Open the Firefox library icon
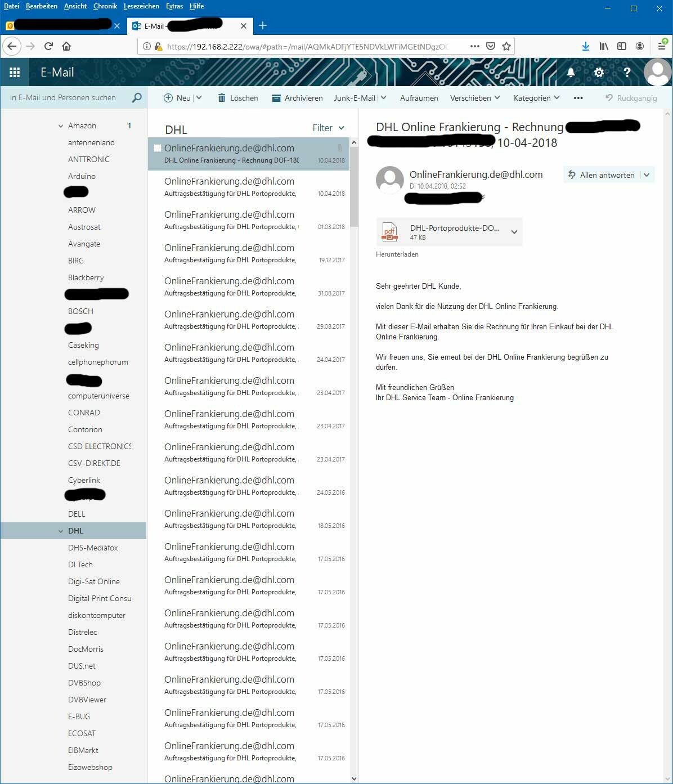Image resolution: width=673 pixels, height=784 pixels. [604, 46]
